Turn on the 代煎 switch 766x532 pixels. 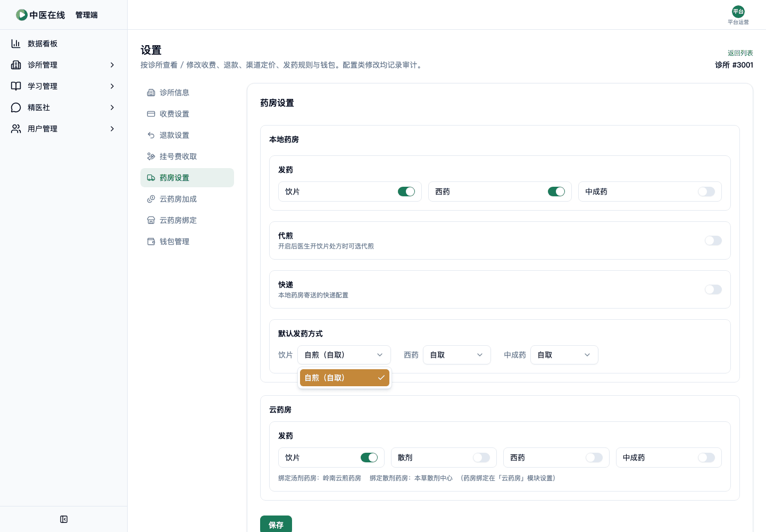[713, 240]
